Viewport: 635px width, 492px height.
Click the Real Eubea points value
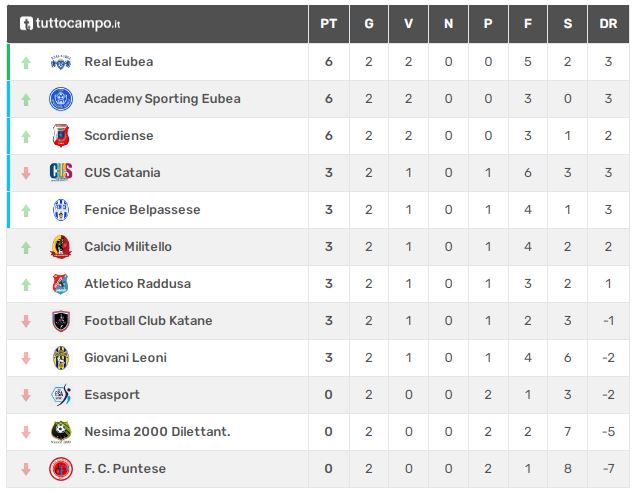(328, 62)
